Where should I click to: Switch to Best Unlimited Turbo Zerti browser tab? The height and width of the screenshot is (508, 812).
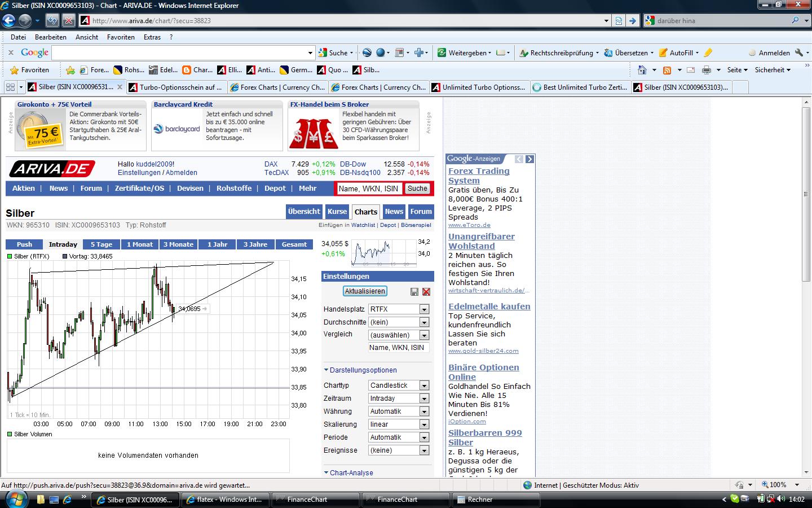pyautogui.click(x=580, y=87)
